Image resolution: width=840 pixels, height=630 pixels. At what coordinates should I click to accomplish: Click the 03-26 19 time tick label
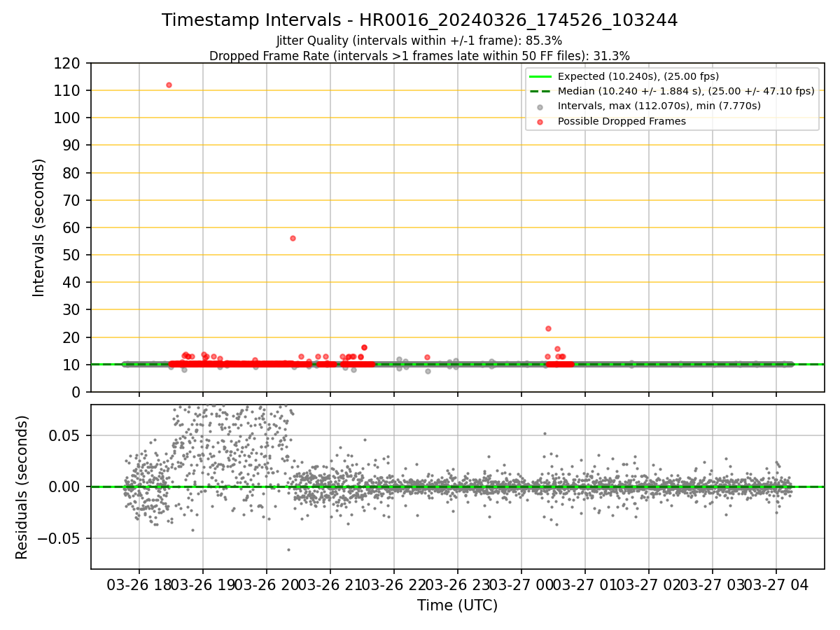tap(202, 584)
